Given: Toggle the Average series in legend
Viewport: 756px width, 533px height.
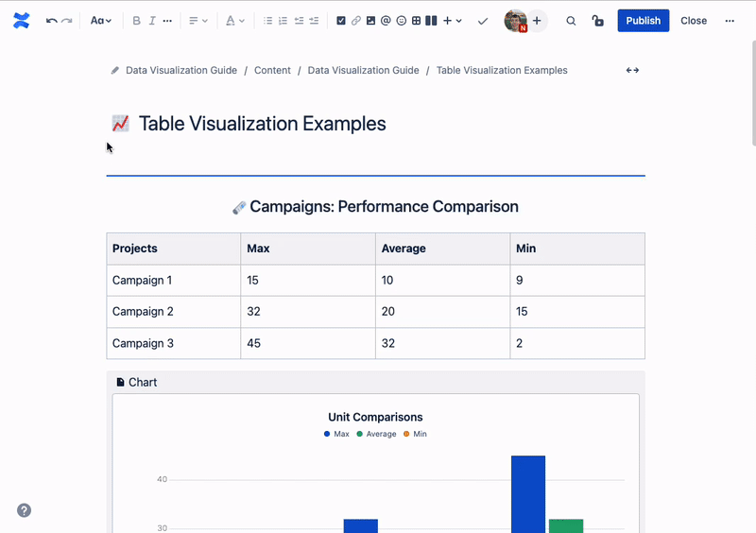Looking at the screenshot, I should (x=376, y=434).
